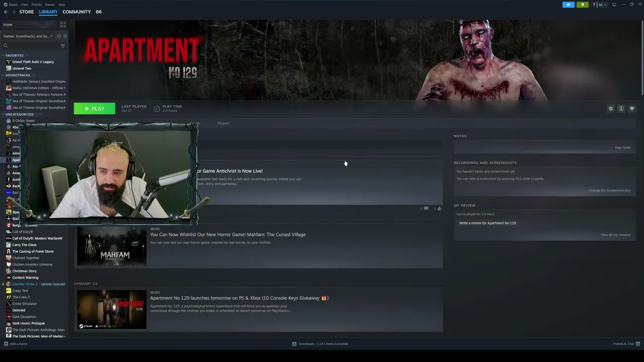644x362 pixels.
Task: Open the PS & Xbox launch news thumbnail
Action: coord(112,310)
